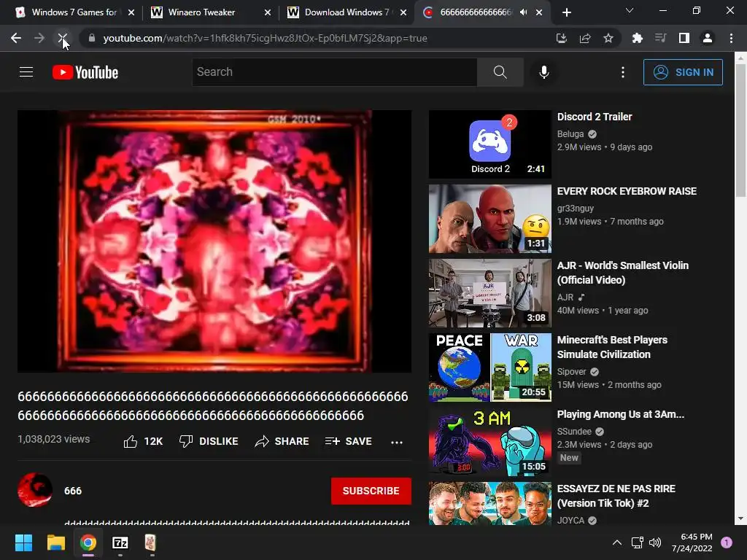Viewport: 747px width, 560px height.
Task: Open Chrome three-dot menu
Action: click(731, 38)
